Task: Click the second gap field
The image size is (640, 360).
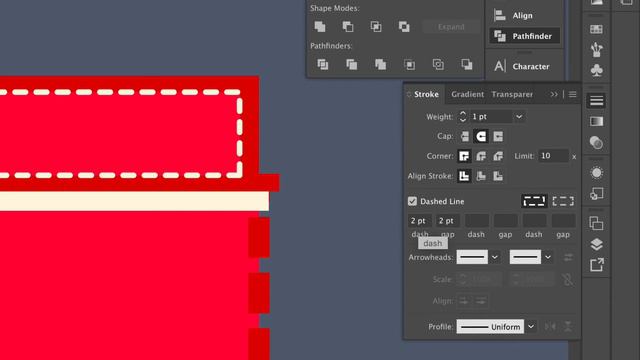Action: coord(506,221)
